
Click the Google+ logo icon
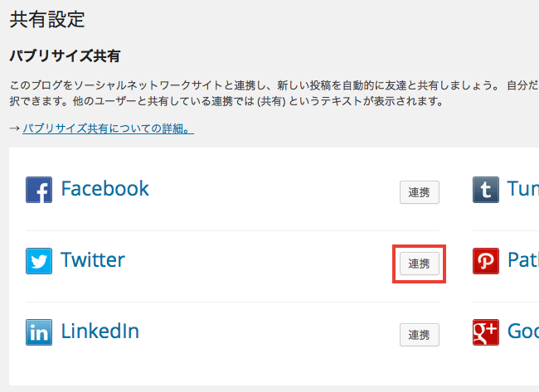coord(486,332)
